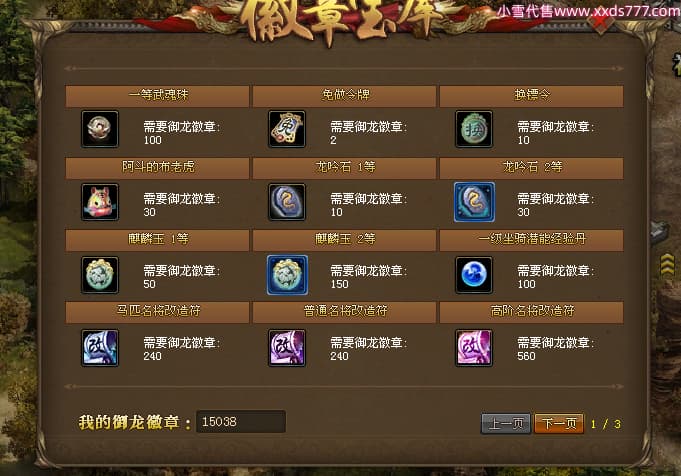681x476 pixels.
Task: Click the 免做令牌 token icon
Action: [287, 129]
